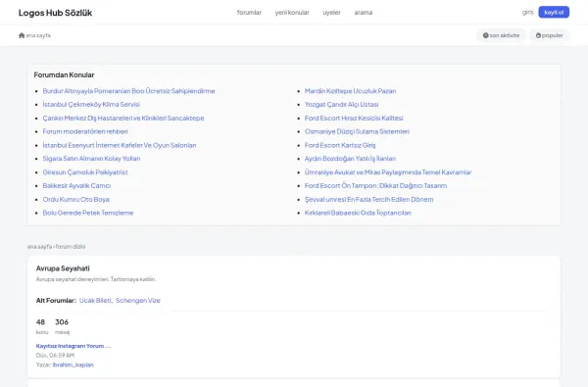The image size is (588, 387).
Task: Open the Avrupa Seyahati forum
Action: (x=63, y=268)
